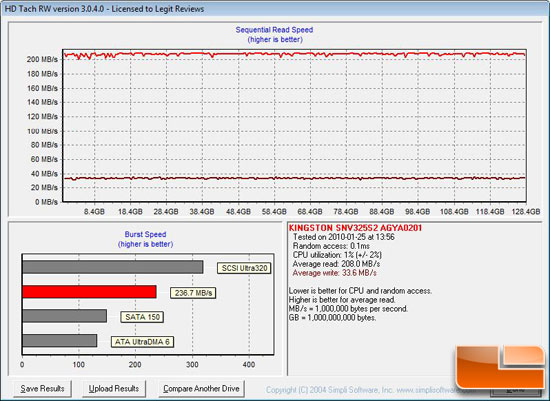Click the gray SCSI Ultra320 bar
This screenshot has width=550, height=401.
(113, 267)
